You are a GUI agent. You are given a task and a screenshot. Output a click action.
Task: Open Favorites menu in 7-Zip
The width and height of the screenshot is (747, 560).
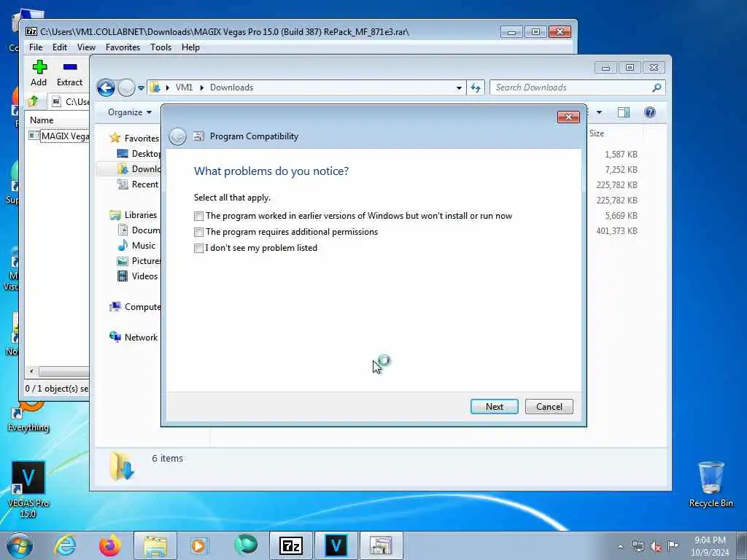pos(123,47)
